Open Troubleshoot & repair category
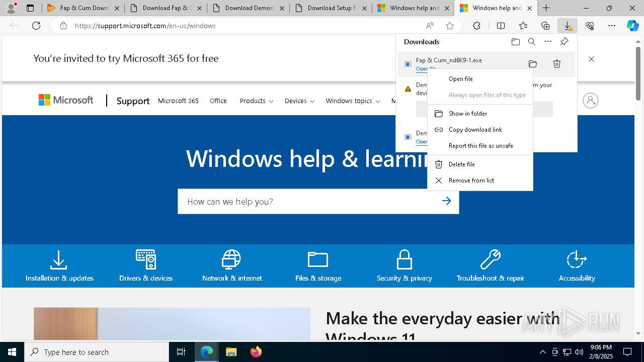The width and height of the screenshot is (644, 362). [491, 266]
